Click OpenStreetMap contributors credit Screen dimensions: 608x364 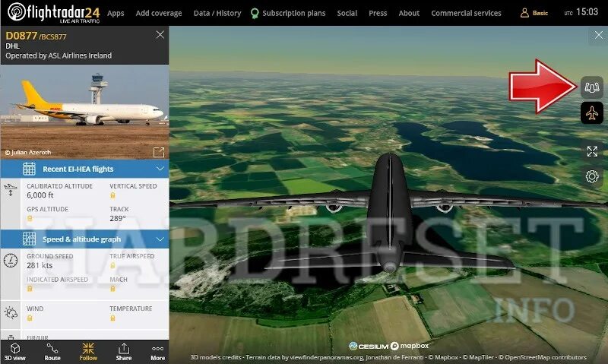(x=543, y=357)
